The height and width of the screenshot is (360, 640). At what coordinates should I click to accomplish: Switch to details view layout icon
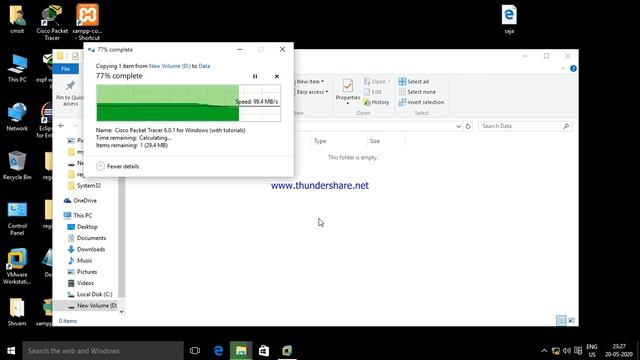(x=561, y=321)
